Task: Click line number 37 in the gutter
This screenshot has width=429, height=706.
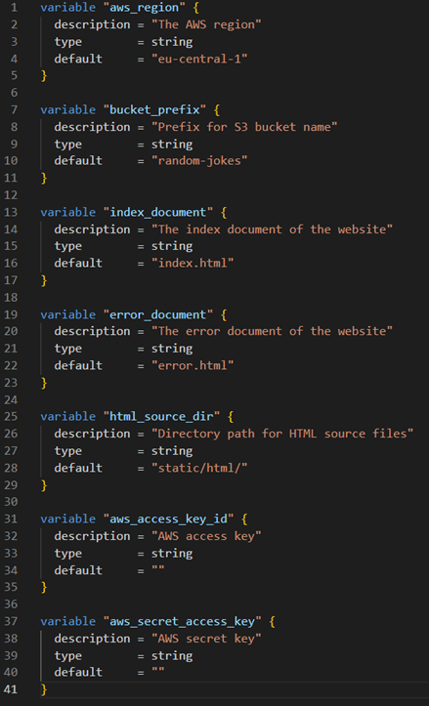Action: 11,621
